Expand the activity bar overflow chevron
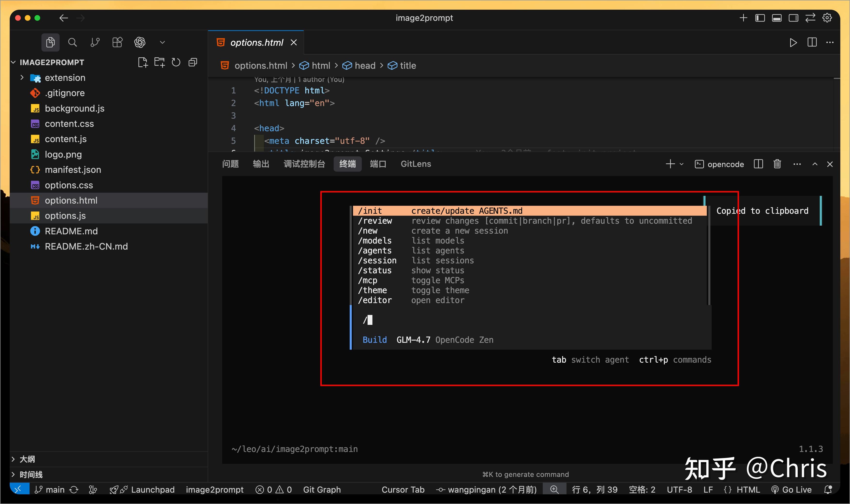 click(162, 42)
